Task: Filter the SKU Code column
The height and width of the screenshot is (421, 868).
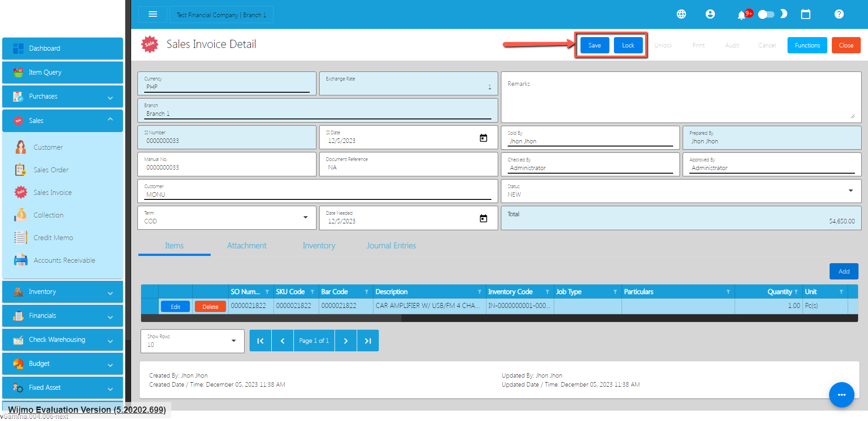Action: pos(312,292)
